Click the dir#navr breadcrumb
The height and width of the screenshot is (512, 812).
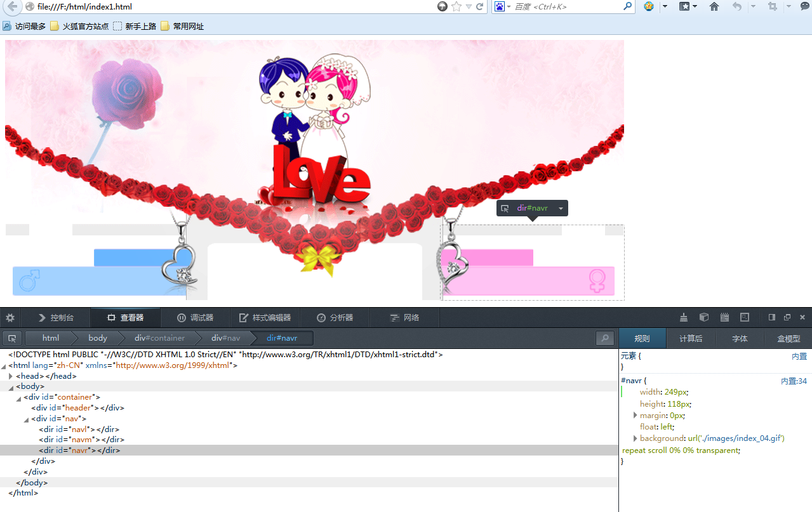click(282, 338)
